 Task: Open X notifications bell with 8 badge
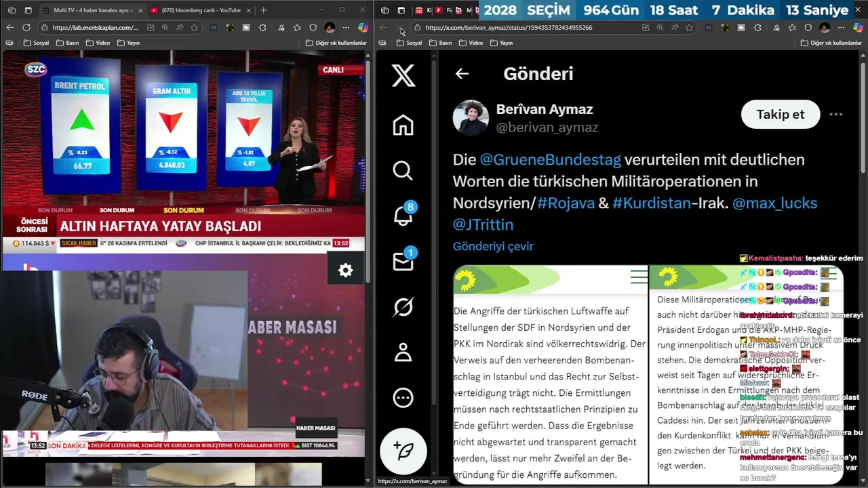click(x=403, y=216)
